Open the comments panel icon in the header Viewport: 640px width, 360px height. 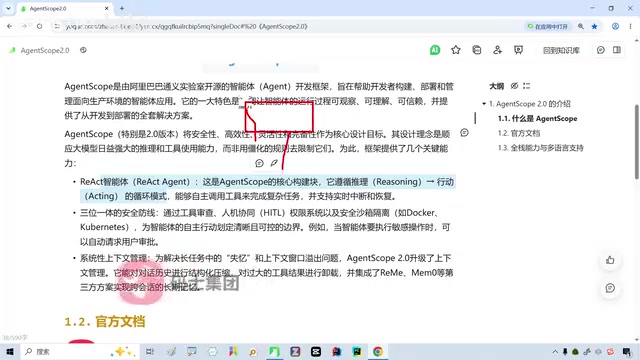pyautogui.click(x=601, y=50)
